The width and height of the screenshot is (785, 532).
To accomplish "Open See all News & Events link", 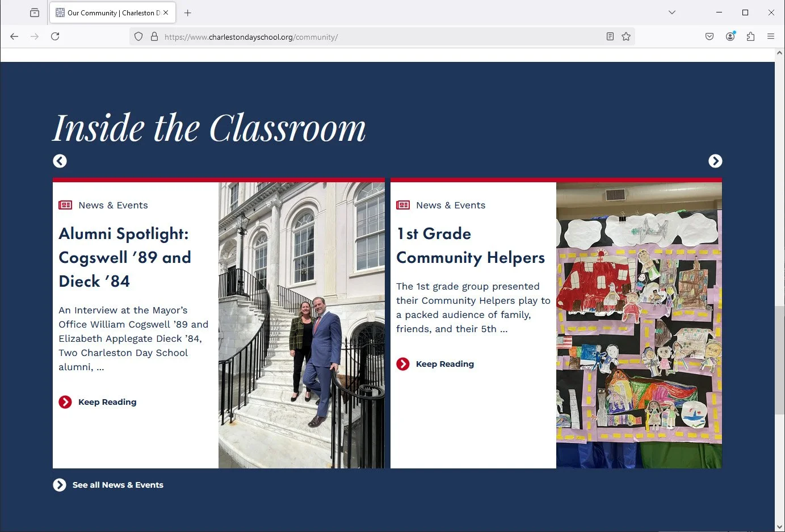I will 118,485.
